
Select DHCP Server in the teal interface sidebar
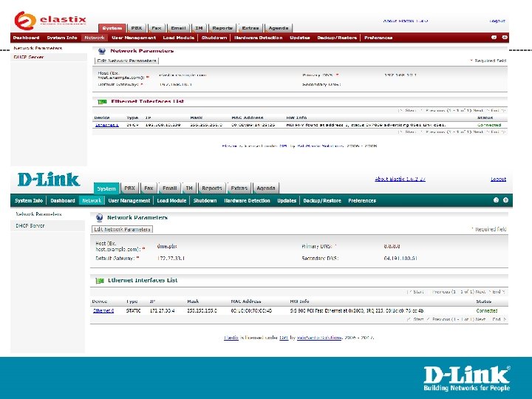click(x=30, y=225)
